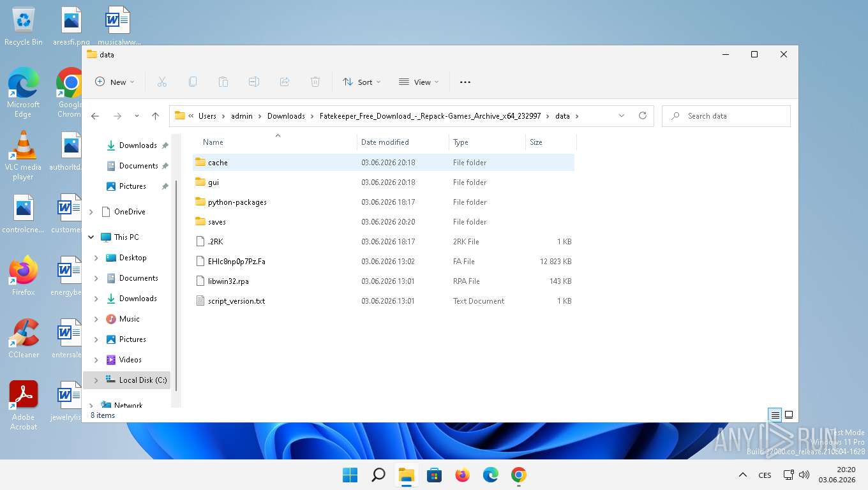Select Microsoft Edge desktop shortcut
Image resolution: width=868 pixels, height=490 pixels.
click(x=24, y=93)
